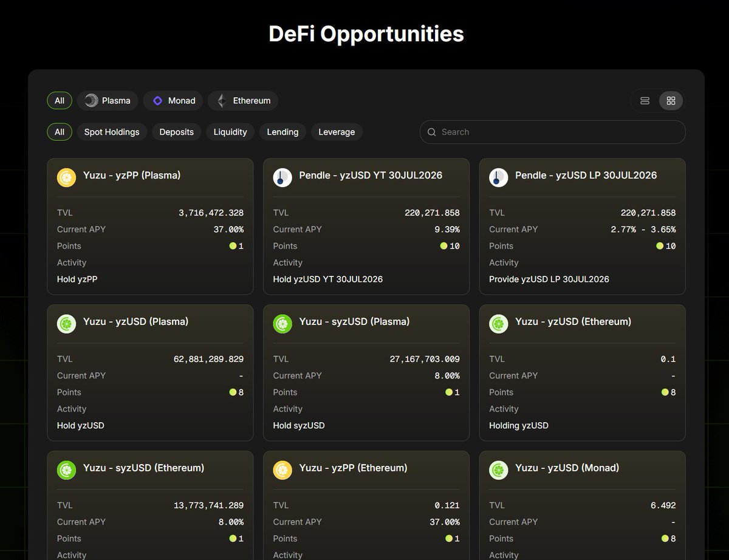729x560 pixels.
Task: Switch to grid view layout icon
Action: [x=671, y=101]
